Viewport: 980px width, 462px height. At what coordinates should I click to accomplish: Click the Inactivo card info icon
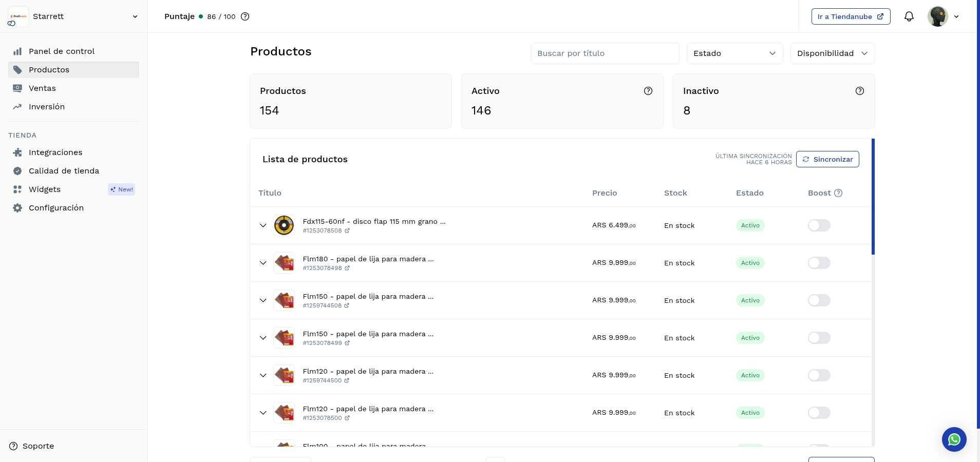point(859,91)
